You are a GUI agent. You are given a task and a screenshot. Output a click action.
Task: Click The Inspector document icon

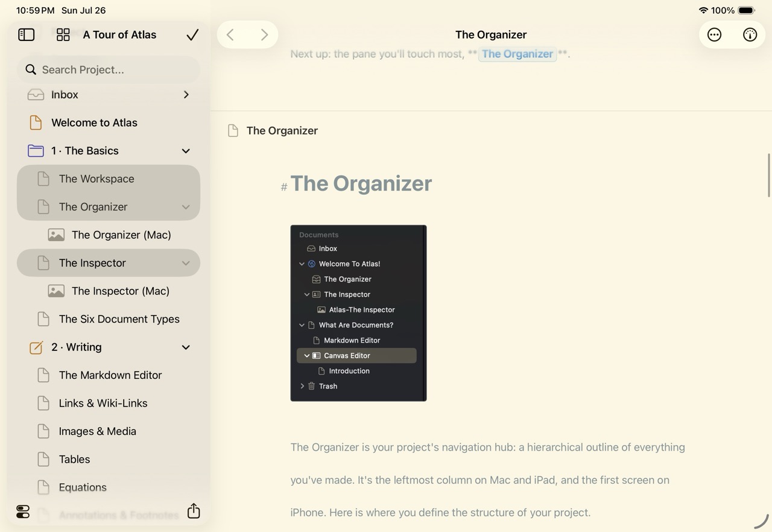43,263
